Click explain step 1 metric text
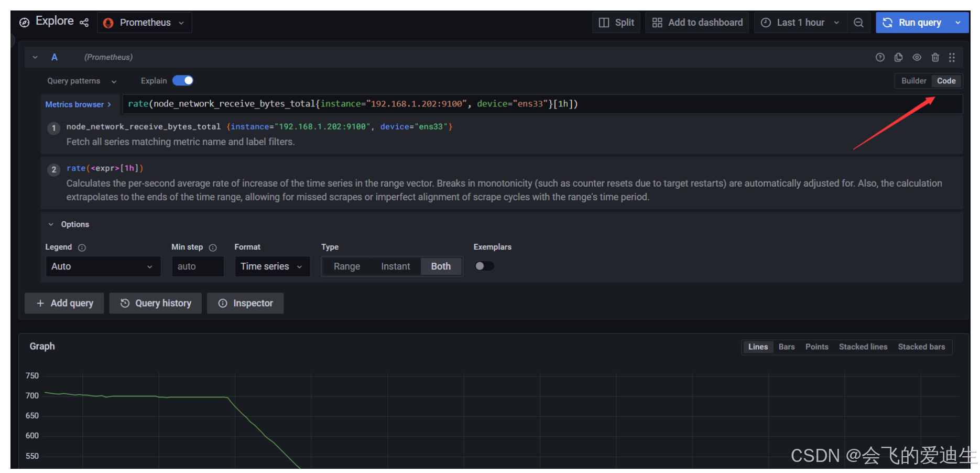 (x=259, y=126)
